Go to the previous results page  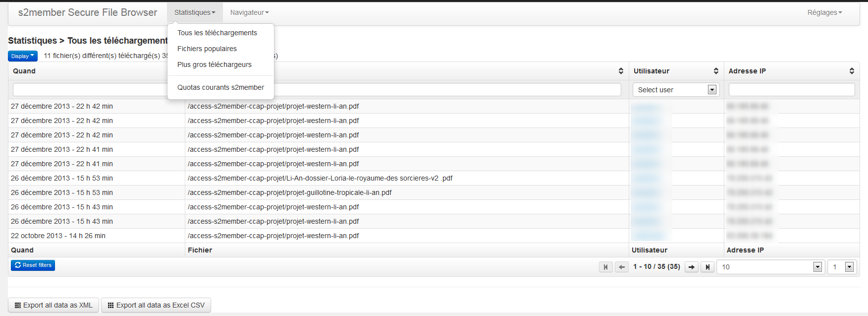point(622,267)
